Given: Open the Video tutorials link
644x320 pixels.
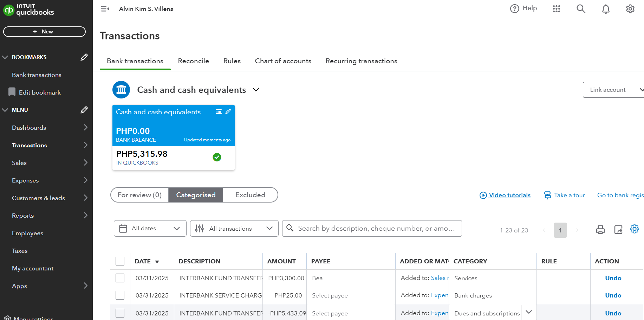Looking at the screenshot, I should [509, 195].
